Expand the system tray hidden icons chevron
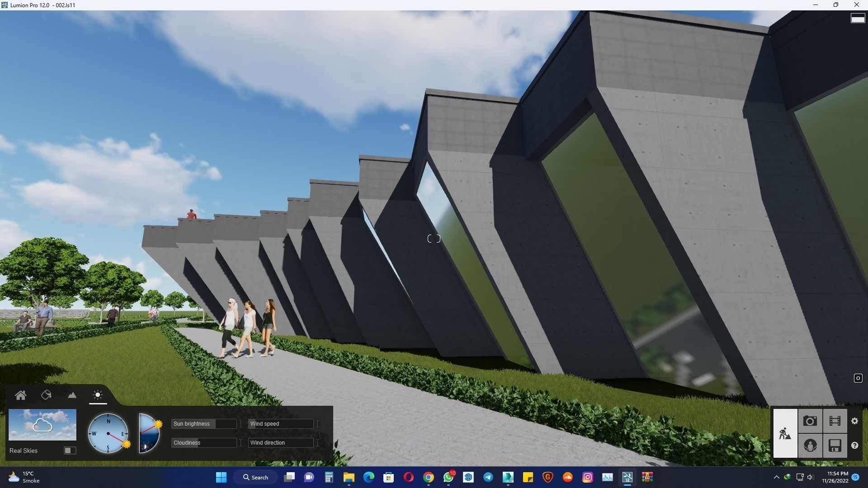 pyautogui.click(x=776, y=477)
